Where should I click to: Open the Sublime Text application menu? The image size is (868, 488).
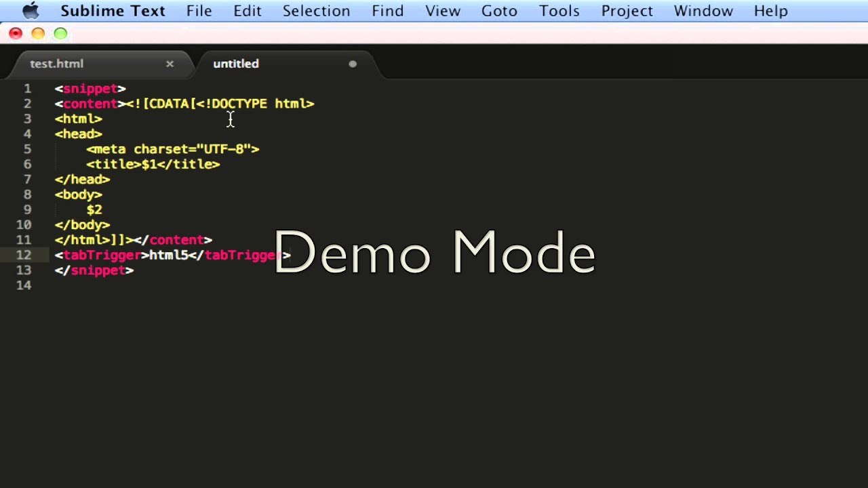point(113,11)
